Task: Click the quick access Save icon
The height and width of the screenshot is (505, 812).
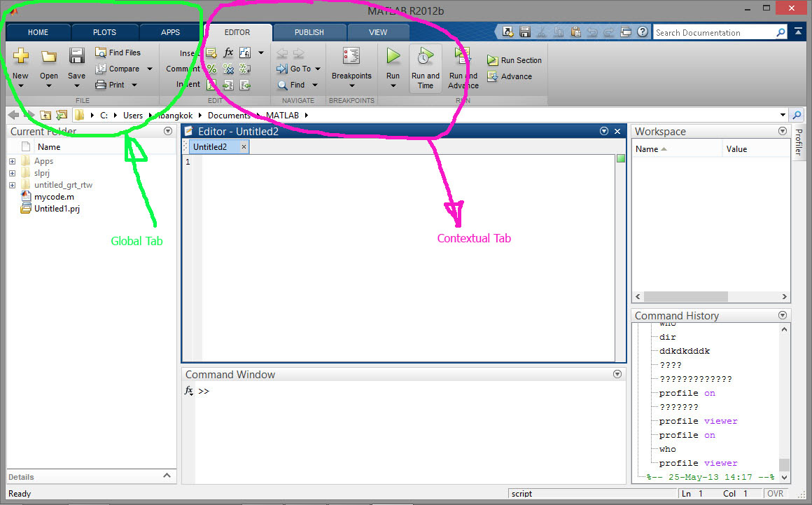Action: click(x=524, y=32)
